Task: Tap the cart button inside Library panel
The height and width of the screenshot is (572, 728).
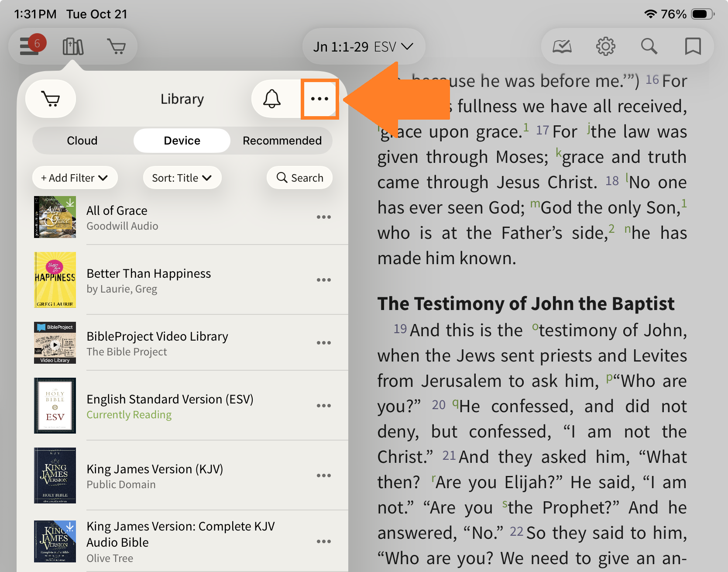Action: 51,99
